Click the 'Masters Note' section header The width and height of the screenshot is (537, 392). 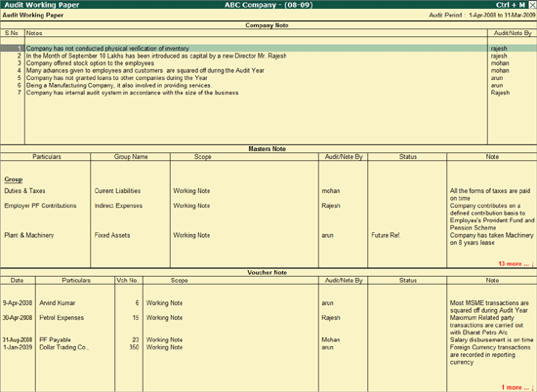[x=267, y=149]
